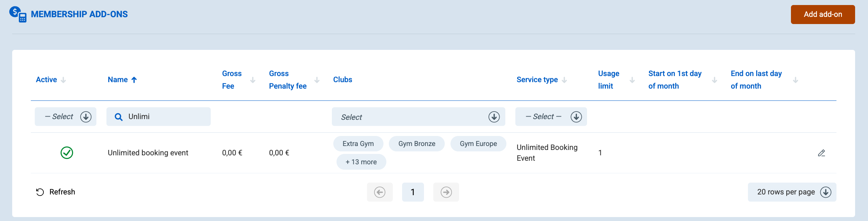Sort by End on last day of month arrow
Screen dimensions: 868x221
pyautogui.click(x=795, y=80)
